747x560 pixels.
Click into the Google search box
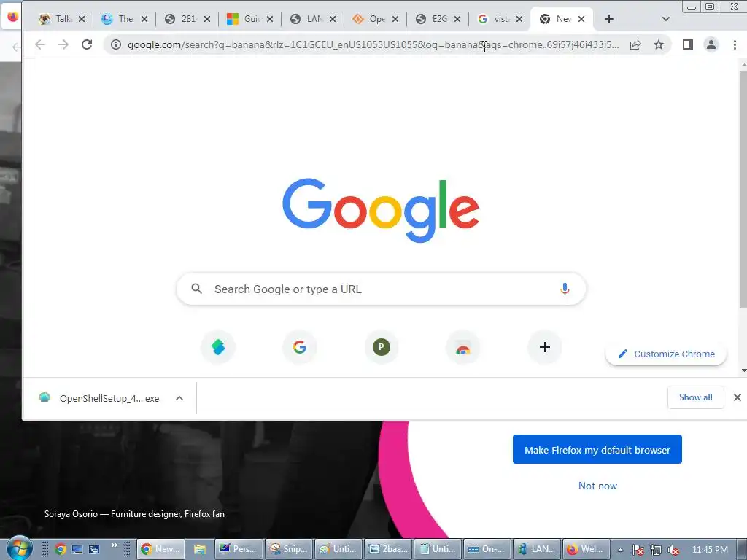click(381, 289)
